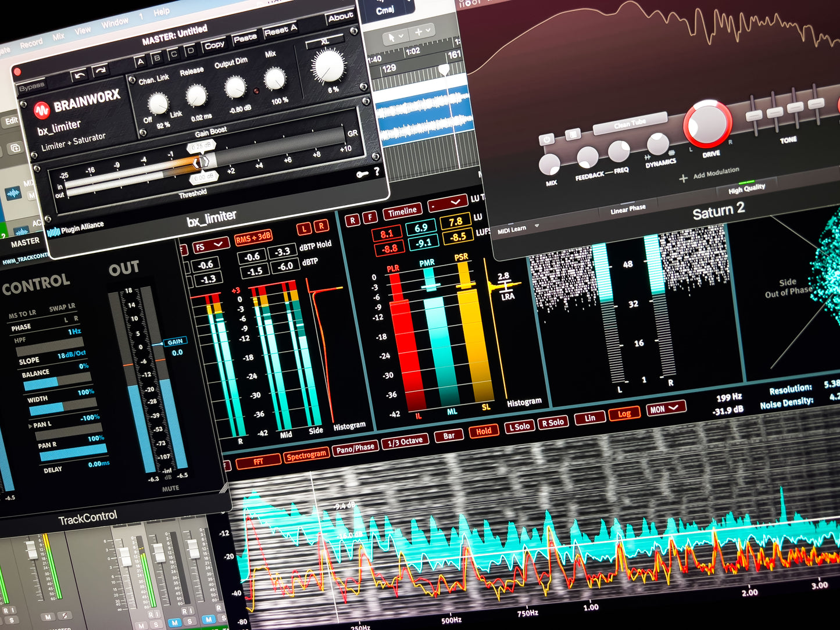Viewport: 840px width, 630px height.
Task: Turn the XL saturation knob
Action: 328,66
